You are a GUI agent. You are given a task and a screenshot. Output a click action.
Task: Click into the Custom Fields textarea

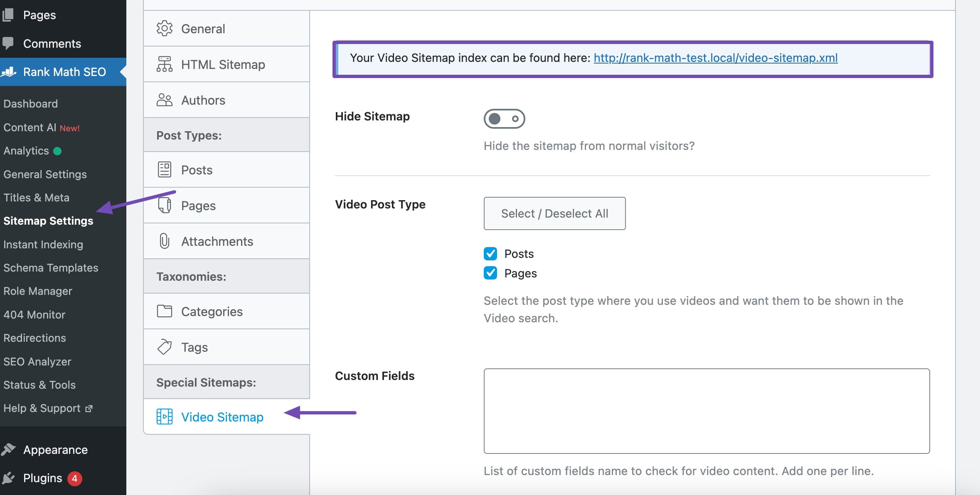706,411
